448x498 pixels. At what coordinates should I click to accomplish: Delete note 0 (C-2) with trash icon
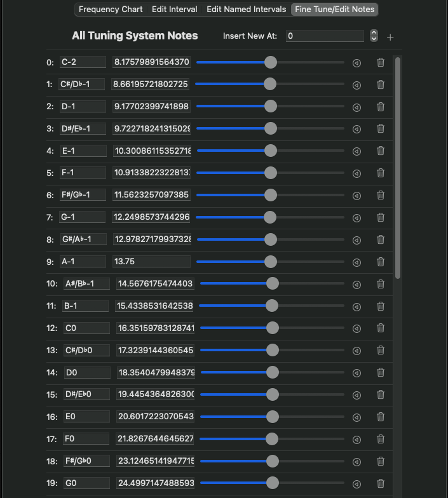pyautogui.click(x=381, y=62)
